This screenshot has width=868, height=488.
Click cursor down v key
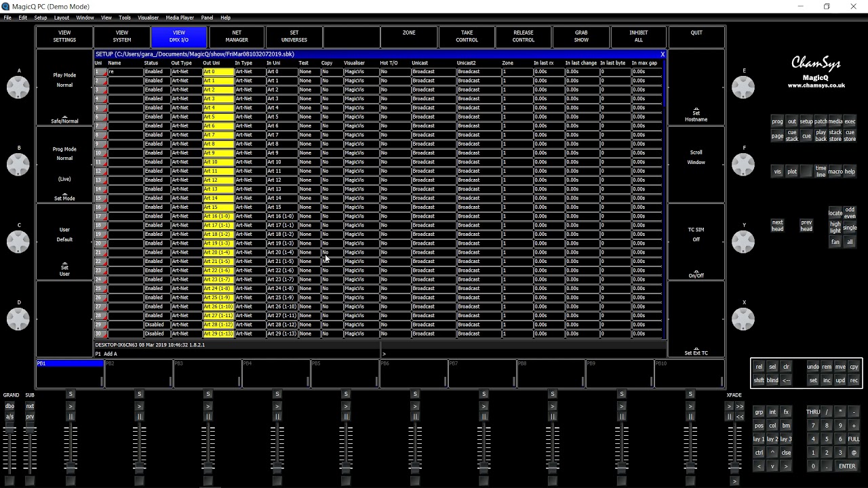(772, 466)
